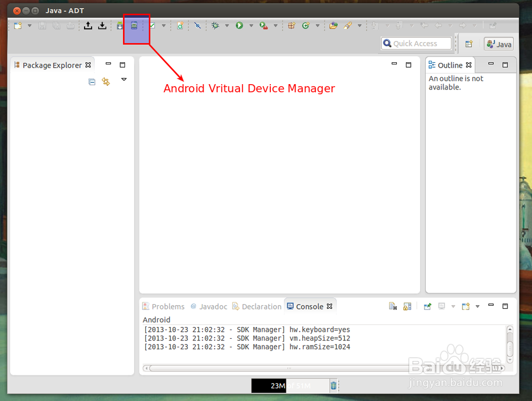This screenshot has width=532, height=401.
Task: Switch to the Problems tab
Action: tap(163, 307)
